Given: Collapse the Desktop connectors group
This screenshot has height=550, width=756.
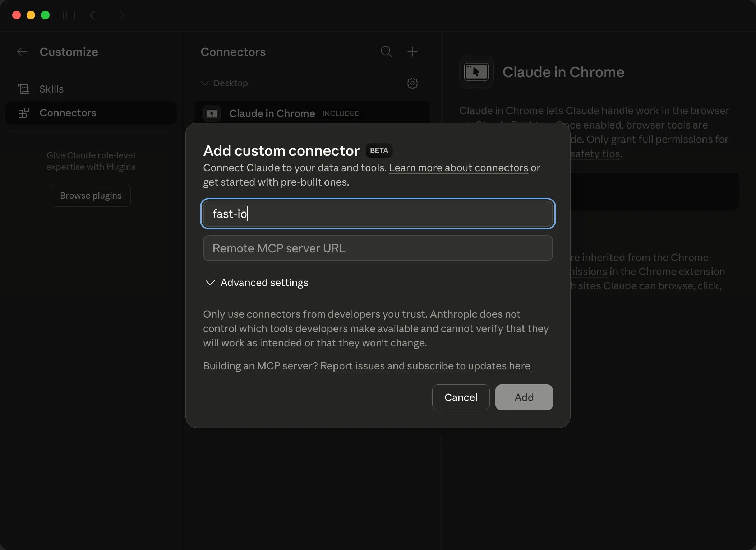Looking at the screenshot, I should pos(204,83).
